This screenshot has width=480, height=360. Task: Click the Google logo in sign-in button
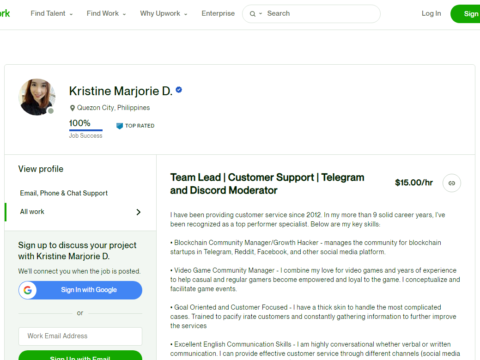(x=28, y=290)
